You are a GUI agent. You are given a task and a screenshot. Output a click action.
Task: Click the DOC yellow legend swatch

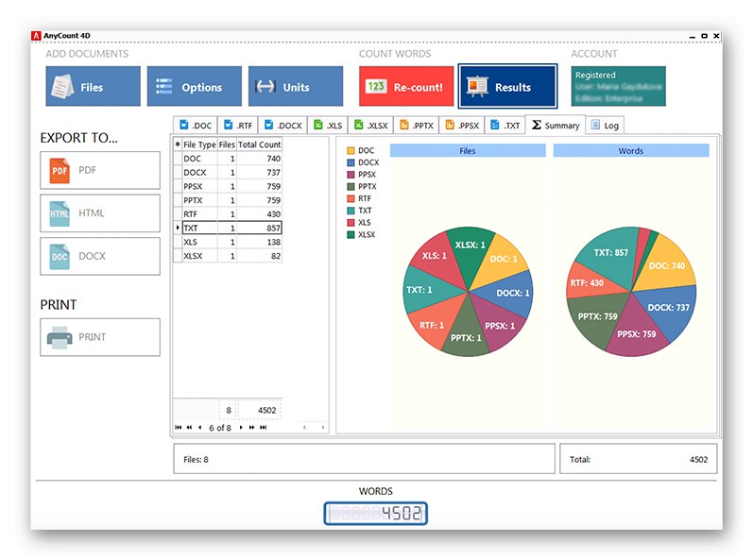pyautogui.click(x=351, y=151)
